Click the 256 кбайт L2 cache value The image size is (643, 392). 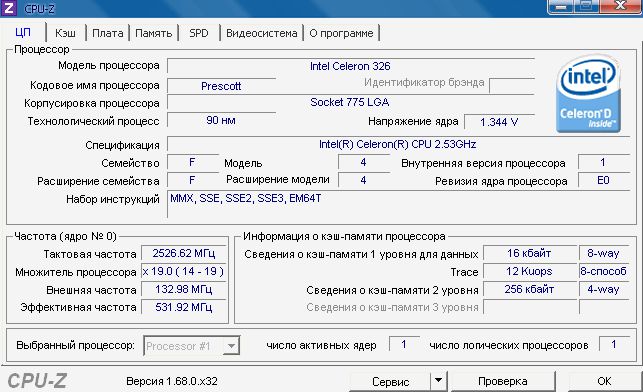pyautogui.click(x=529, y=289)
